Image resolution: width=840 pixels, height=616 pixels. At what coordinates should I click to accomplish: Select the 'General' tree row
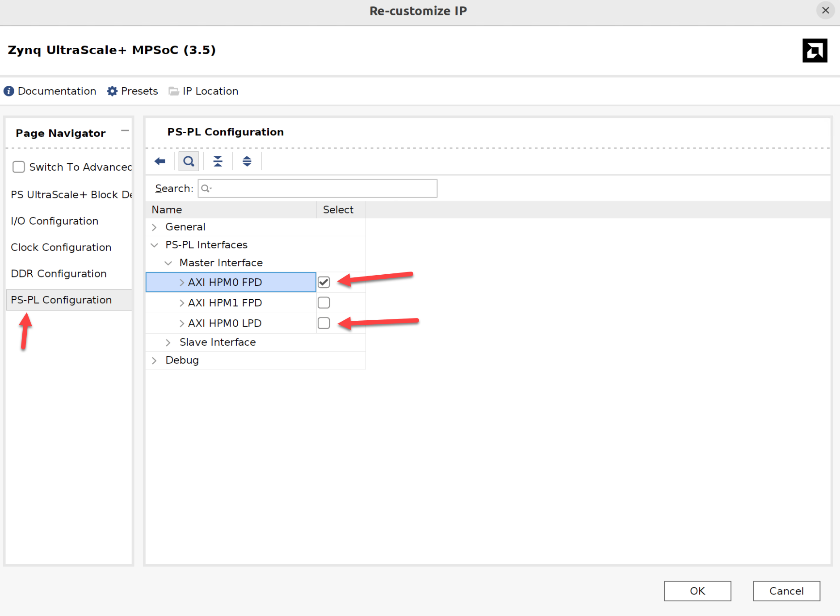pyautogui.click(x=255, y=227)
